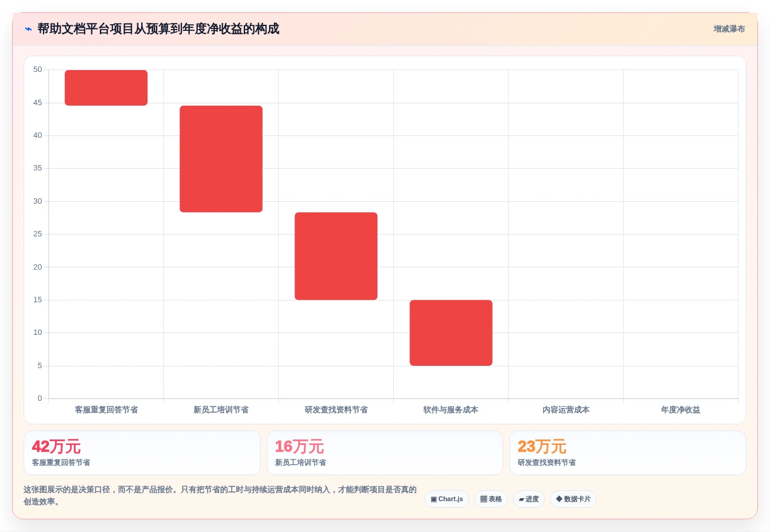Click the x-axis label 内容运营成本
The width and height of the screenshot is (770, 532).
566,410
